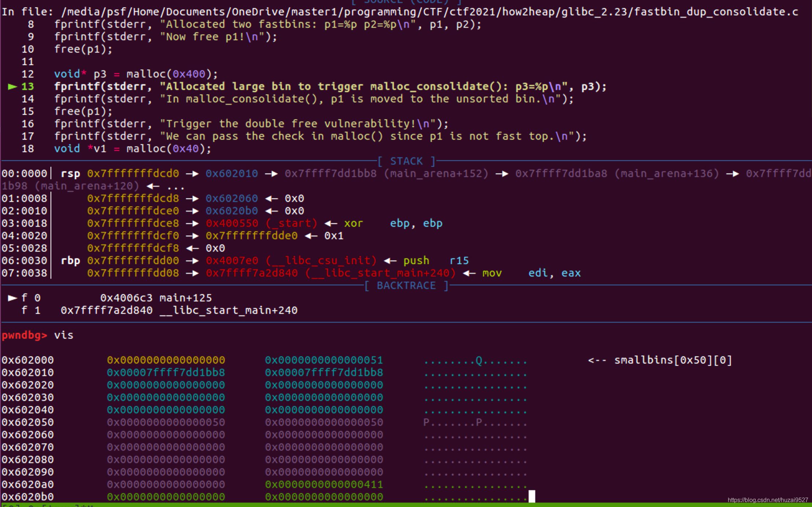Click first 0x00007ffff7dd1bb8 at row 0x602010
This screenshot has height=507, width=812.
[166, 373]
